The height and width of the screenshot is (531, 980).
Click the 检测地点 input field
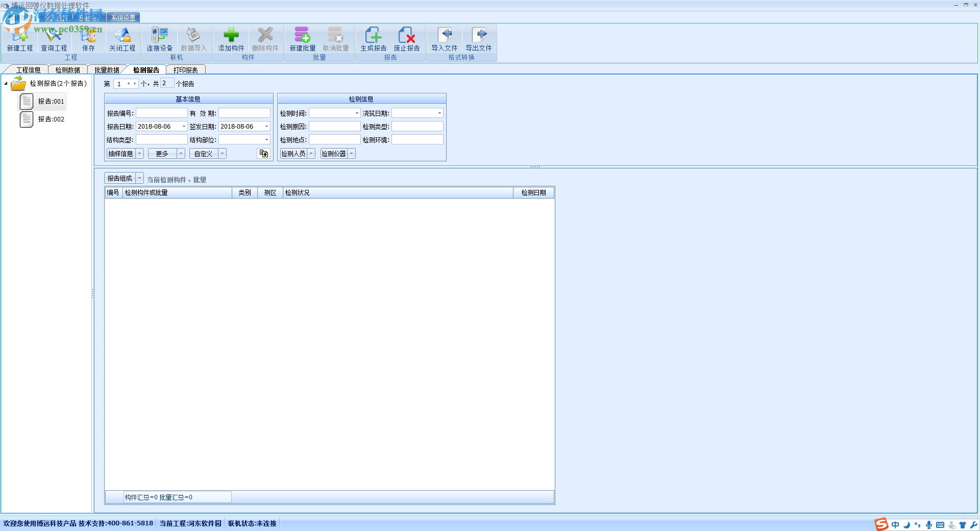[x=334, y=139]
